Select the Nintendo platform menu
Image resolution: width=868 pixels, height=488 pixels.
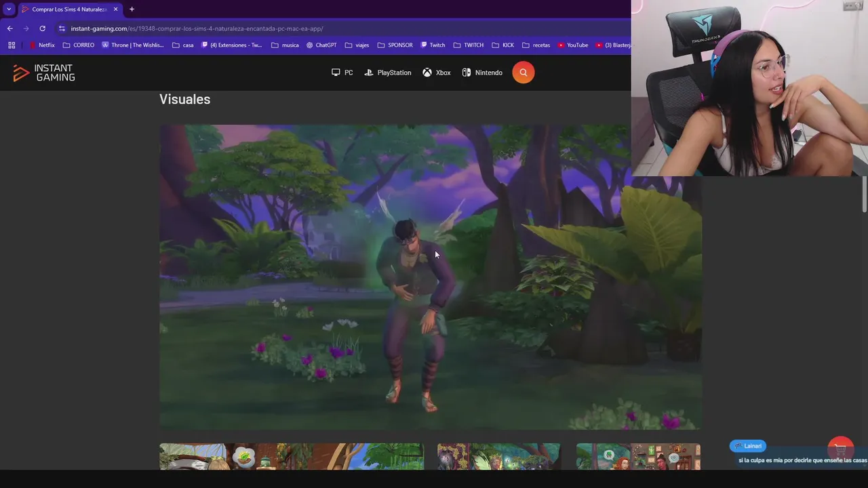pos(482,73)
